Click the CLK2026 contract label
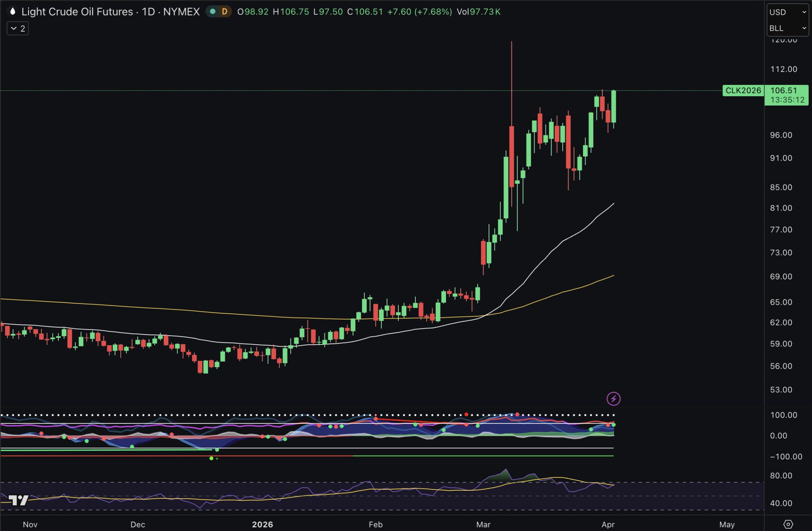Viewport: 812px width, 531px height. [x=743, y=90]
